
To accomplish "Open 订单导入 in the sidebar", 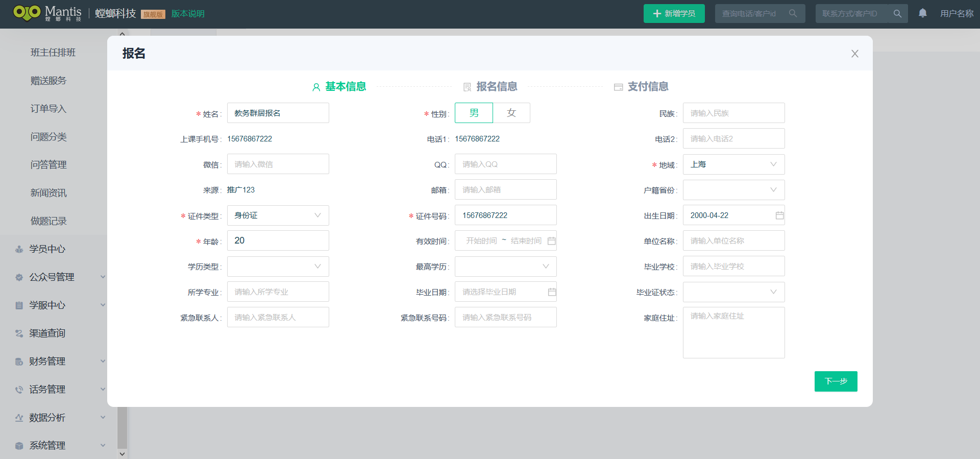I will (48, 109).
